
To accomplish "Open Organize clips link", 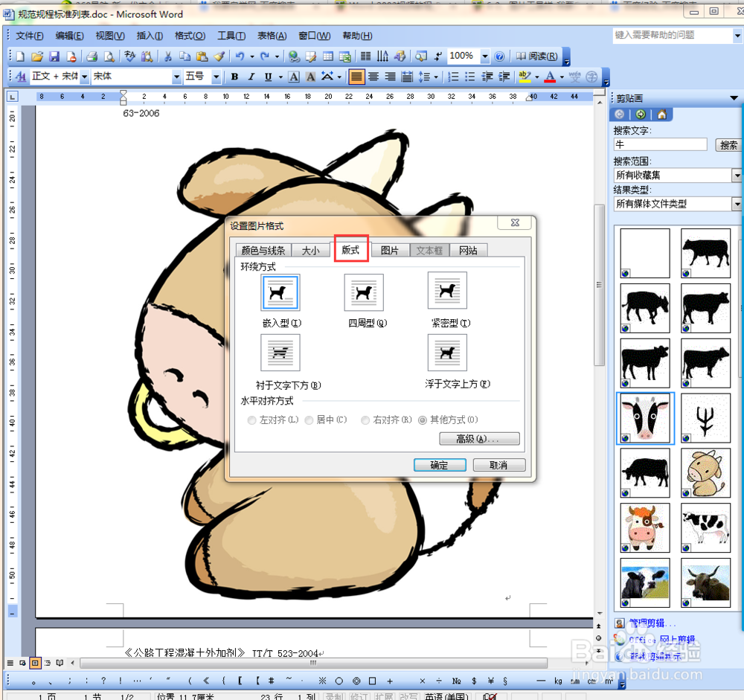I will click(x=652, y=623).
